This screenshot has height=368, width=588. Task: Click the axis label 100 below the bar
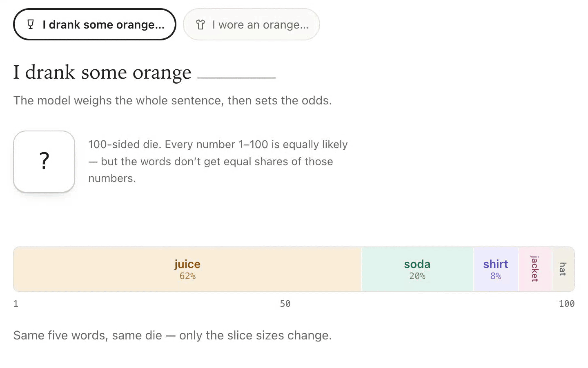[x=567, y=304]
